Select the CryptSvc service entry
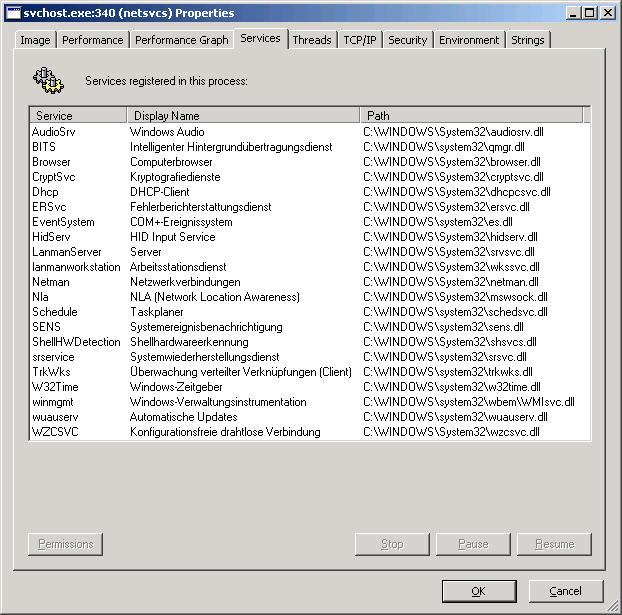622x615 pixels. point(309,177)
